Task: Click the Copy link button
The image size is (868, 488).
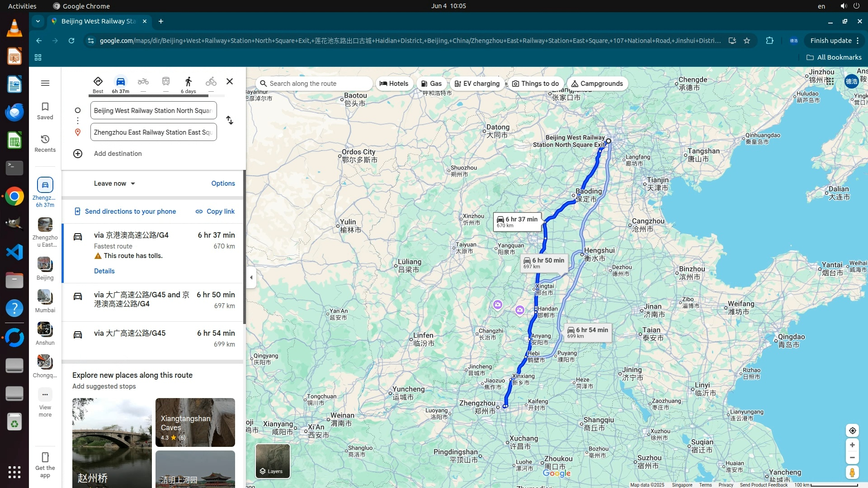Action: click(x=215, y=211)
